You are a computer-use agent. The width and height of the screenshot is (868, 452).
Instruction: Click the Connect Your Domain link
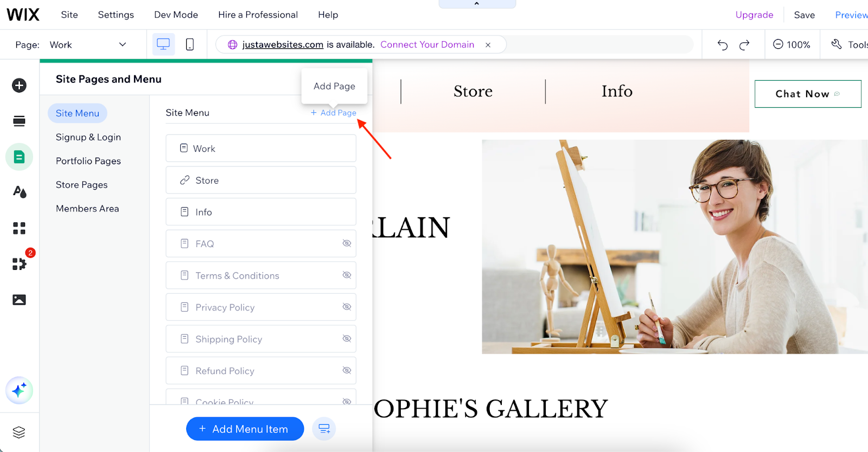[x=427, y=44]
